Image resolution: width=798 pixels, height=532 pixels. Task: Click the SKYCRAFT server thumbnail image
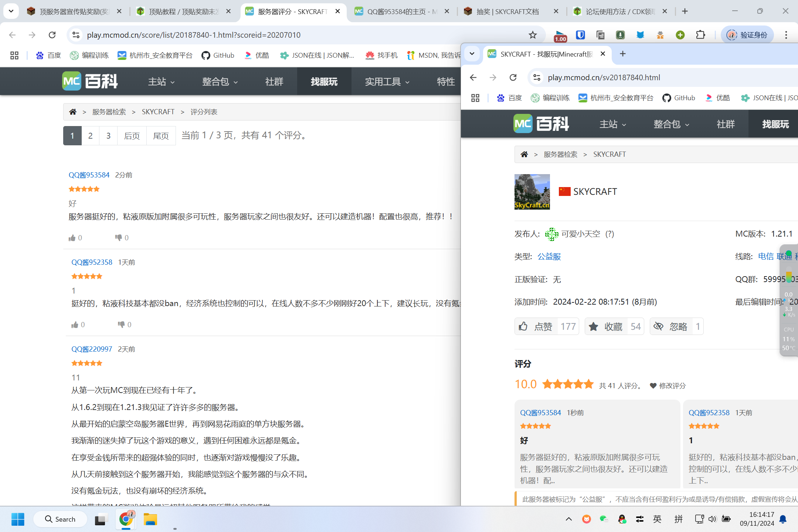(x=532, y=192)
